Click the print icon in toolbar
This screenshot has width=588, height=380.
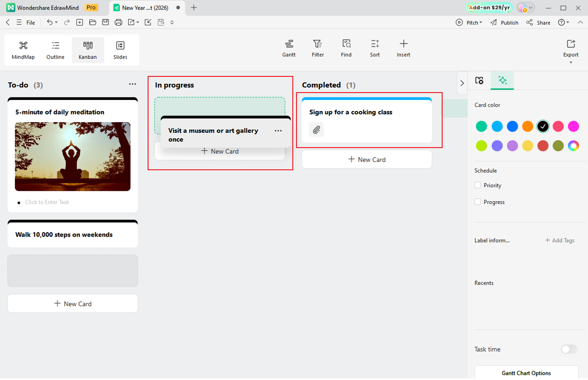(118, 22)
